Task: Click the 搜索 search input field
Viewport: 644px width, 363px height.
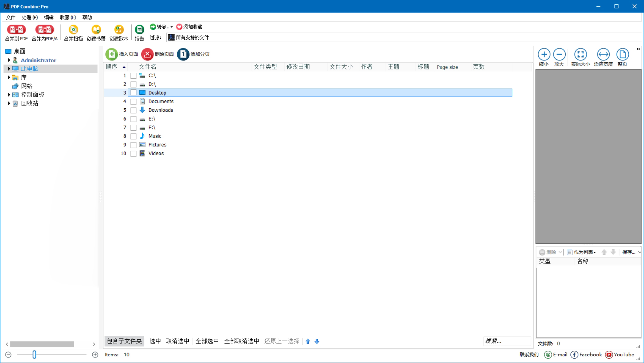Action: [507, 341]
